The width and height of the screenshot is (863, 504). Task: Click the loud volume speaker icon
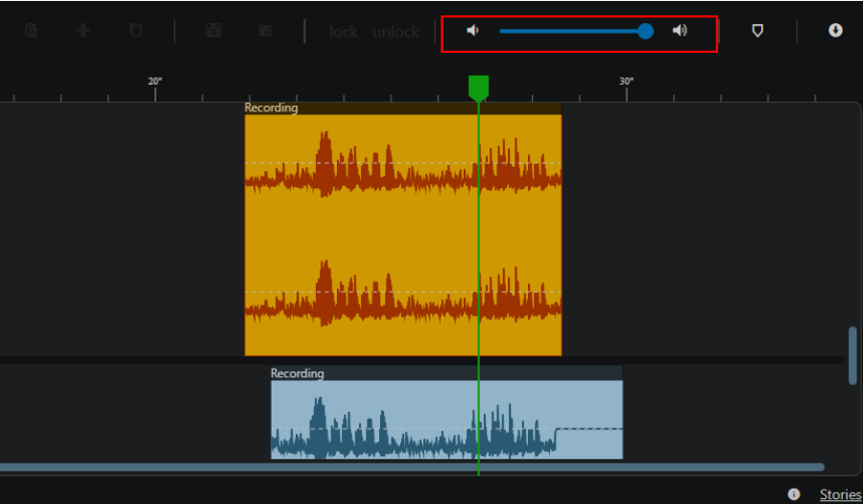point(680,31)
